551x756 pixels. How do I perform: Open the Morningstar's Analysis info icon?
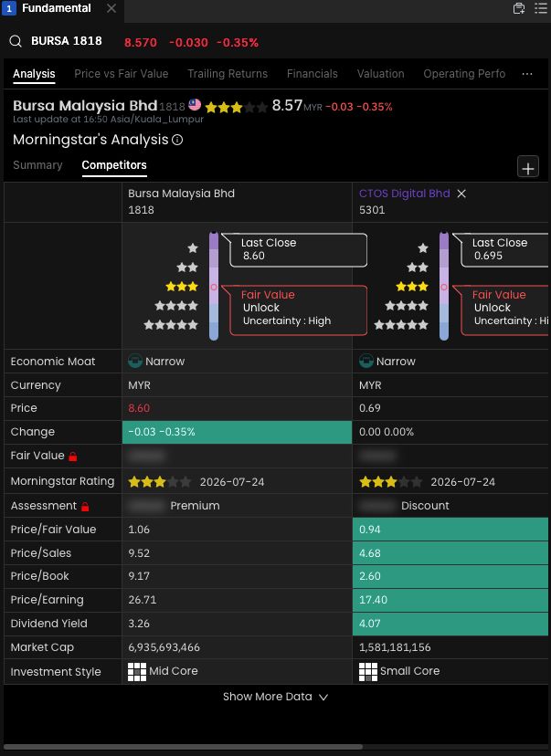177,140
